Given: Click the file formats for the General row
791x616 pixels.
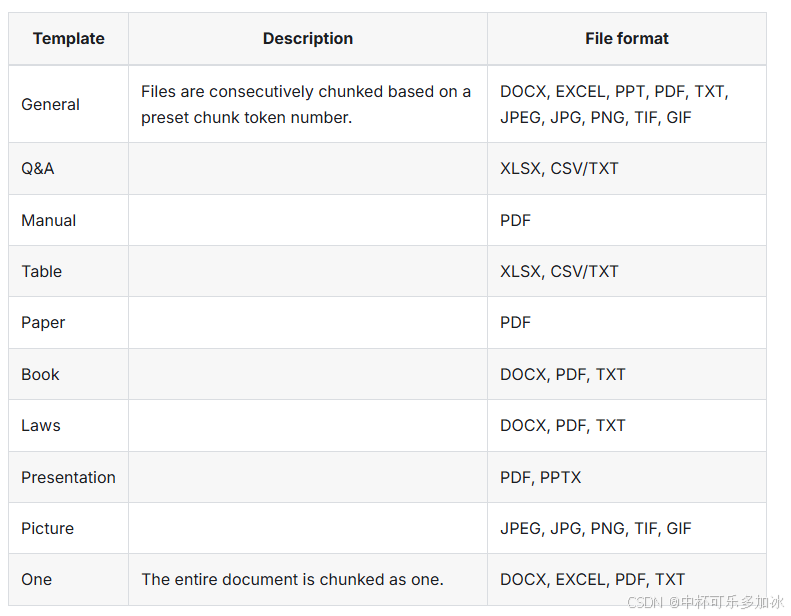Looking at the screenshot, I should click(x=614, y=104).
